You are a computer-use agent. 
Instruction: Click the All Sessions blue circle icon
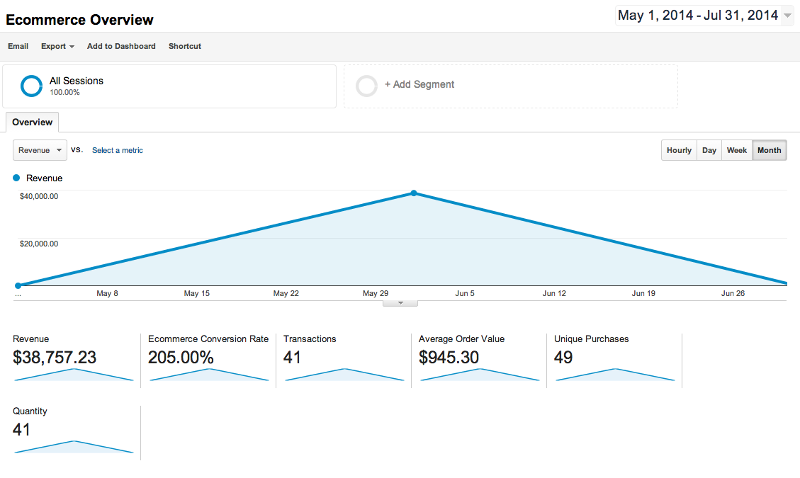(31, 86)
